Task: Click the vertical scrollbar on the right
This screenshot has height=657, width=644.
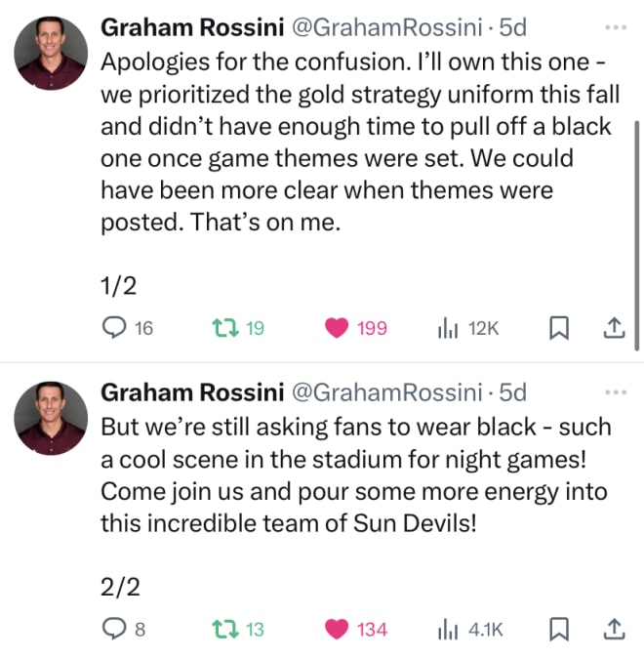Action: [x=637, y=235]
